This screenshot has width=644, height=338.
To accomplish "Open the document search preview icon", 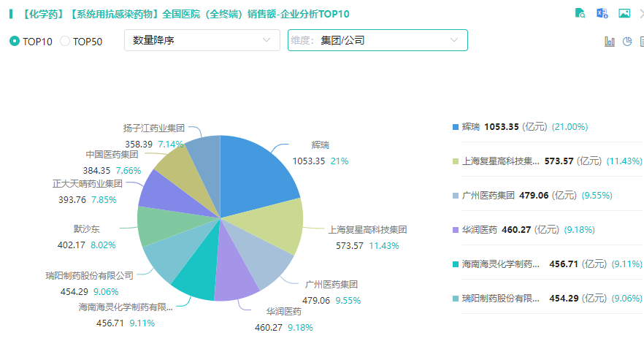I will coord(580,13).
